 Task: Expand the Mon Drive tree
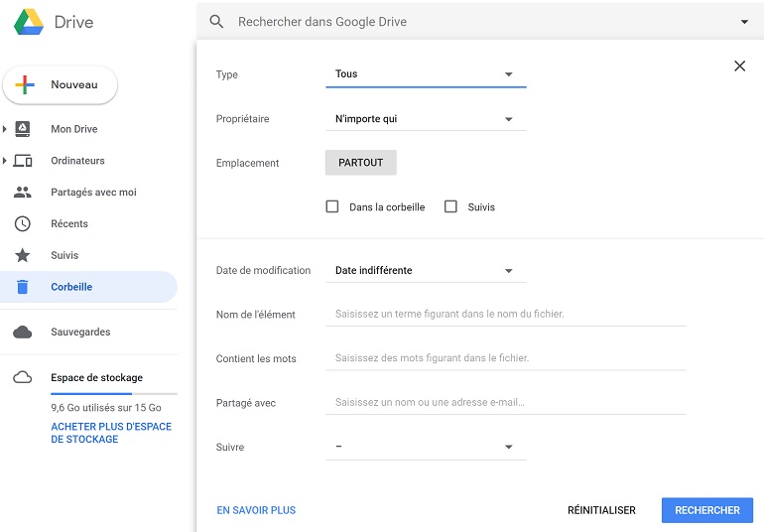pyautogui.click(x=4, y=129)
